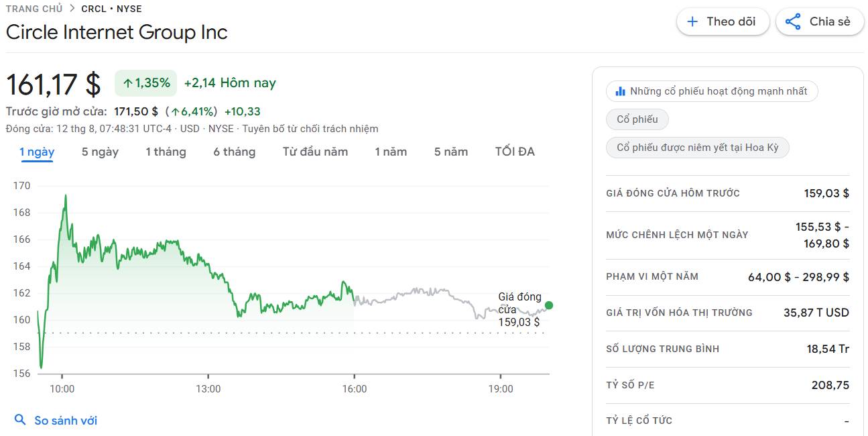The height and width of the screenshot is (436, 868).
Task: Click the SỐ LƯỢNG TRUNG BÌNH label
Action: click(663, 349)
